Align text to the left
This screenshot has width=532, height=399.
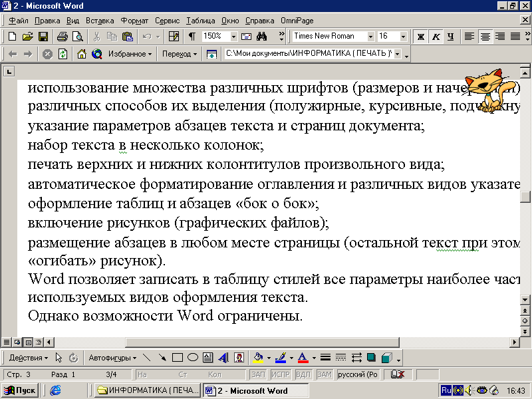[469, 37]
